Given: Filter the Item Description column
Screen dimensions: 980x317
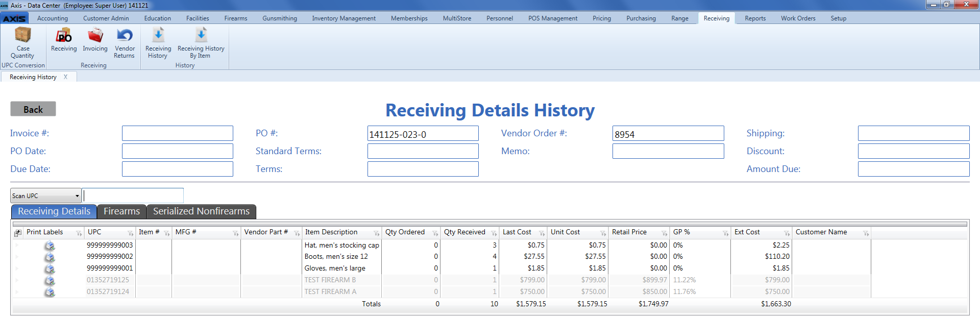Looking at the screenshot, I should [x=377, y=233].
